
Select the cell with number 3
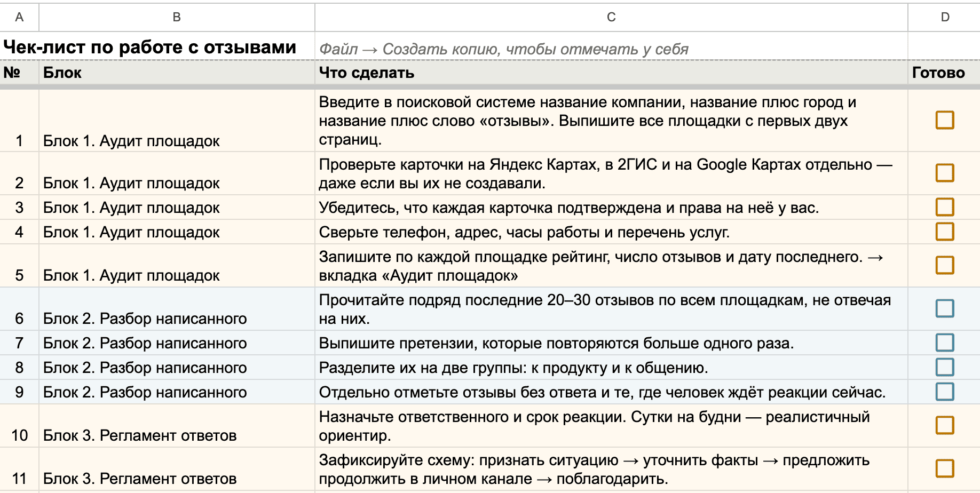[x=19, y=207]
